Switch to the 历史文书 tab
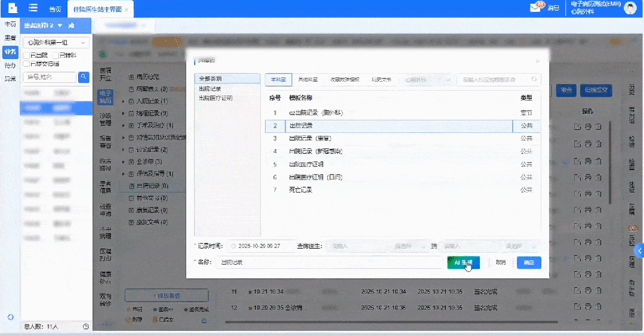The image size is (644, 335). (x=381, y=79)
